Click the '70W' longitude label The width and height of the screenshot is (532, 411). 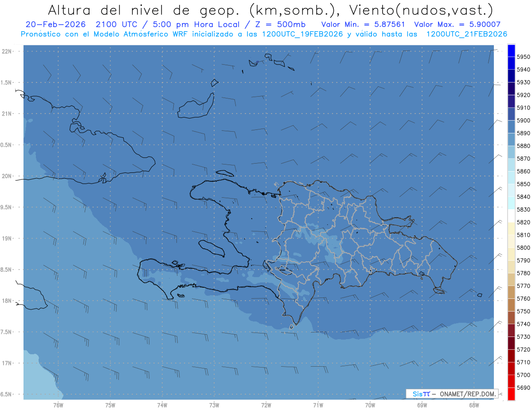coord(370,405)
